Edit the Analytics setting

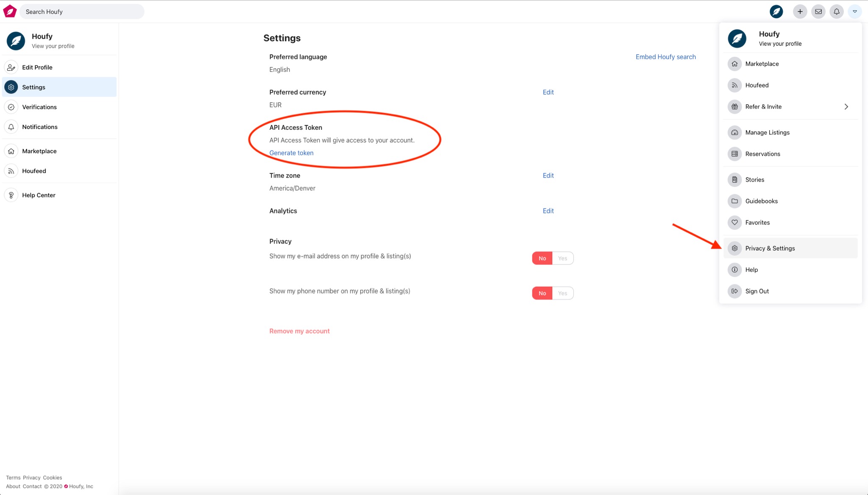[x=548, y=211]
